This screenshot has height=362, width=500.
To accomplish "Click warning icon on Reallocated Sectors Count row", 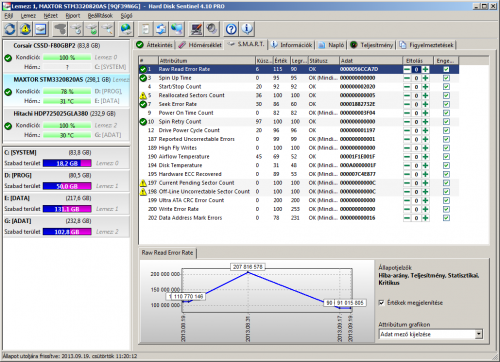I will point(143,96).
